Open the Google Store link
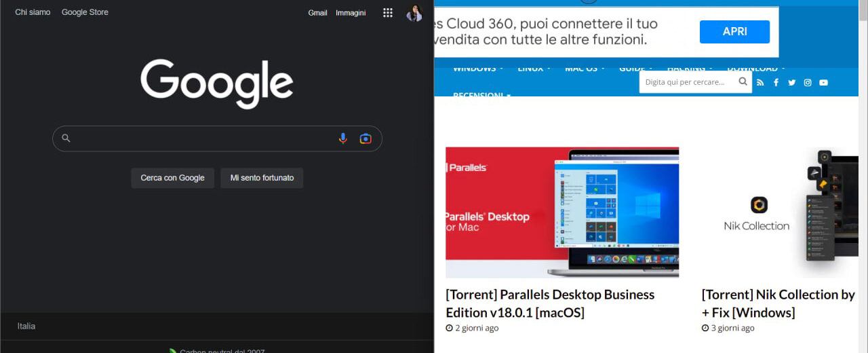The image size is (868, 353). coord(85,12)
